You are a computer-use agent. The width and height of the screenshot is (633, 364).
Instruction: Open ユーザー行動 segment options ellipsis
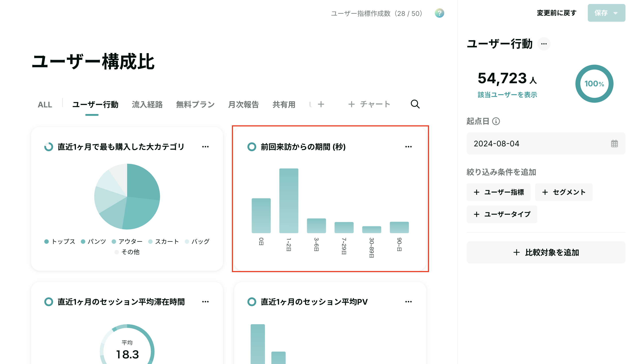pos(544,44)
